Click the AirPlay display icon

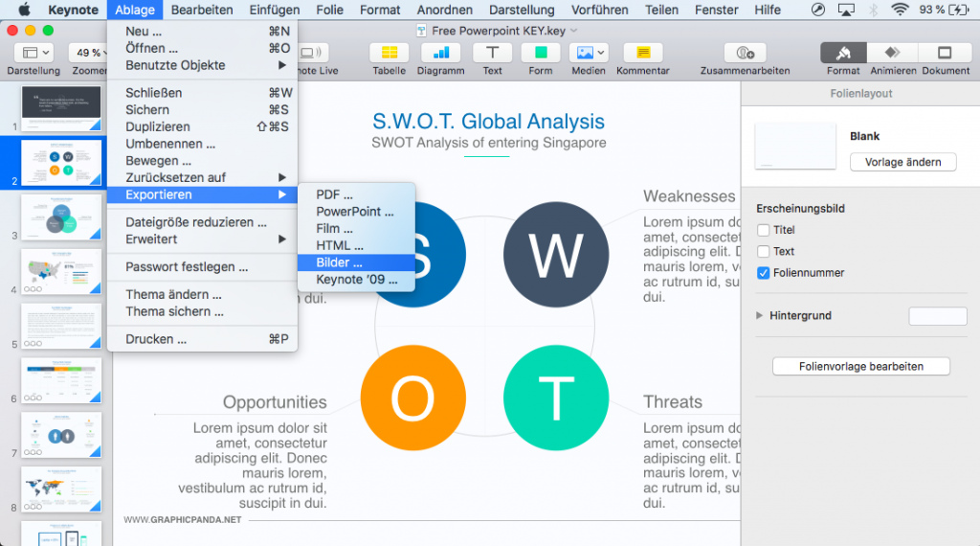pos(846,10)
